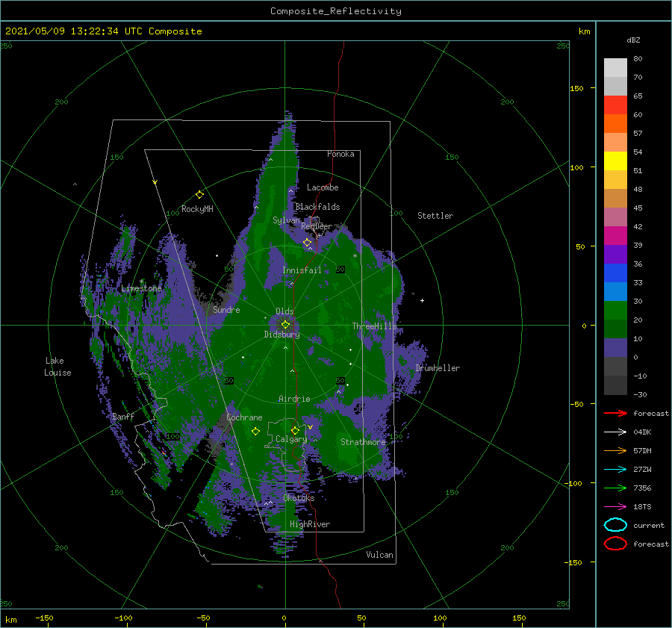
Task: Click the Drumheller city label
Action: (x=438, y=368)
